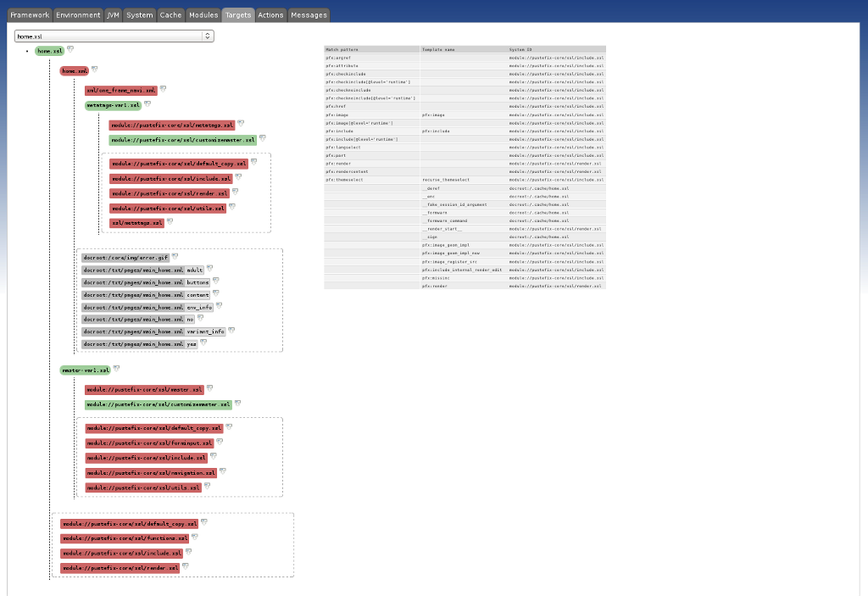Click icon beside module://pustefix-core/xsl/metatags.xsl

click(241, 124)
